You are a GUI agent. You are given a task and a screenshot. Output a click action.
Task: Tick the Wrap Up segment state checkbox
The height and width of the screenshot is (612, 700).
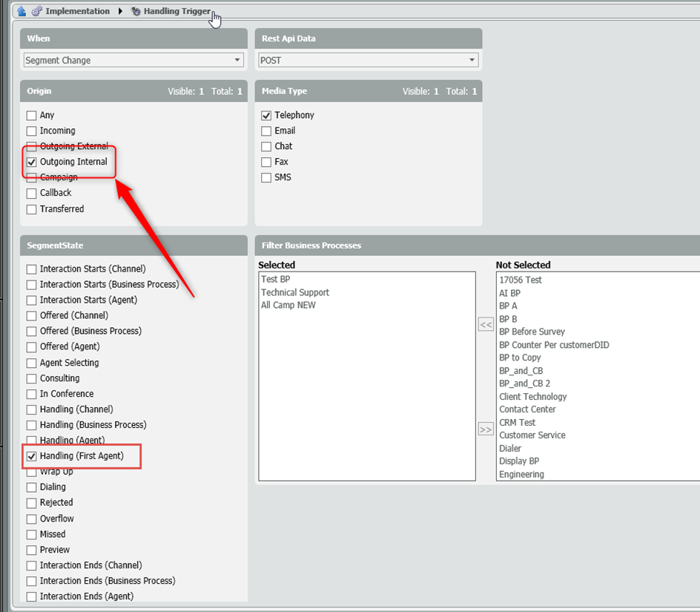click(x=31, y=472)
